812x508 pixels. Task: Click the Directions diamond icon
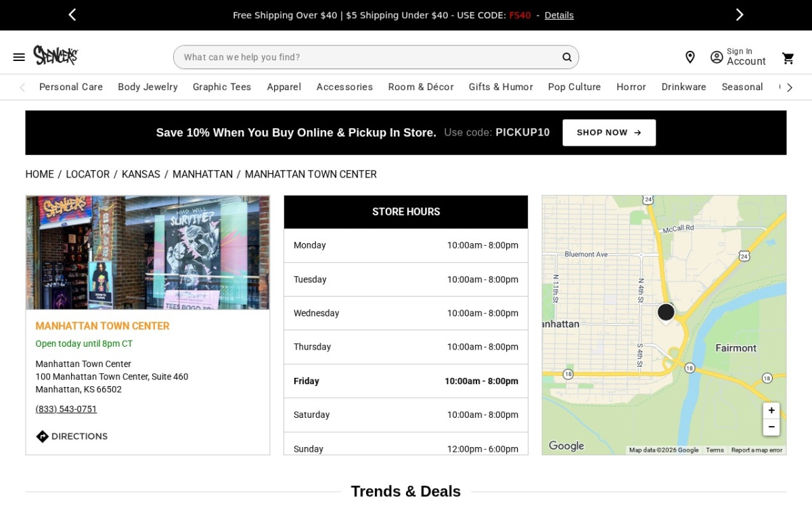point(42,436)
